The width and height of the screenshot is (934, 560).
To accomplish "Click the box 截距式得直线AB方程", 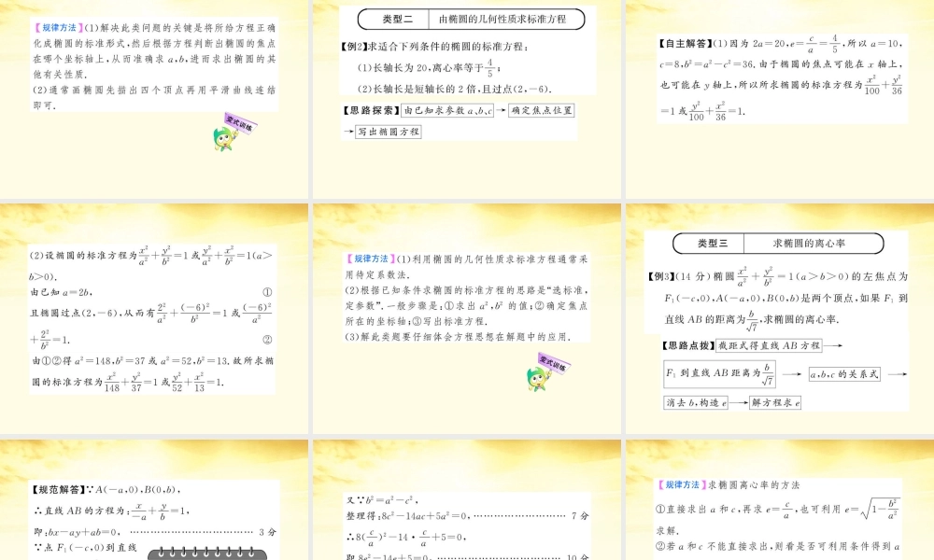I will 769,345.
